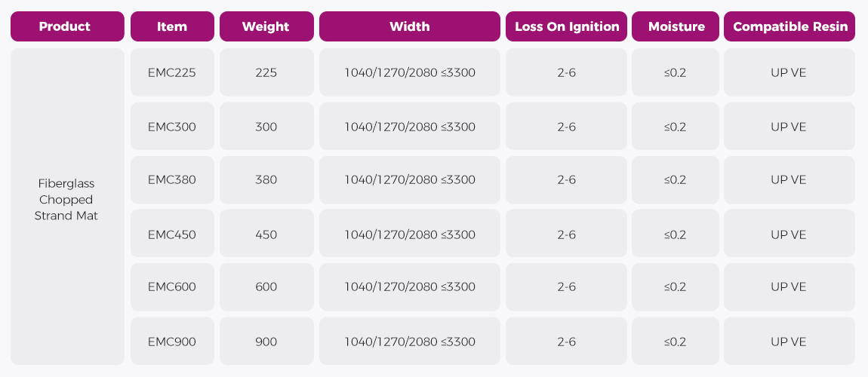This screenshot has width=868, height=377.
Task: Click the width cell in the EMC450 row
Action: coord(409,234)
